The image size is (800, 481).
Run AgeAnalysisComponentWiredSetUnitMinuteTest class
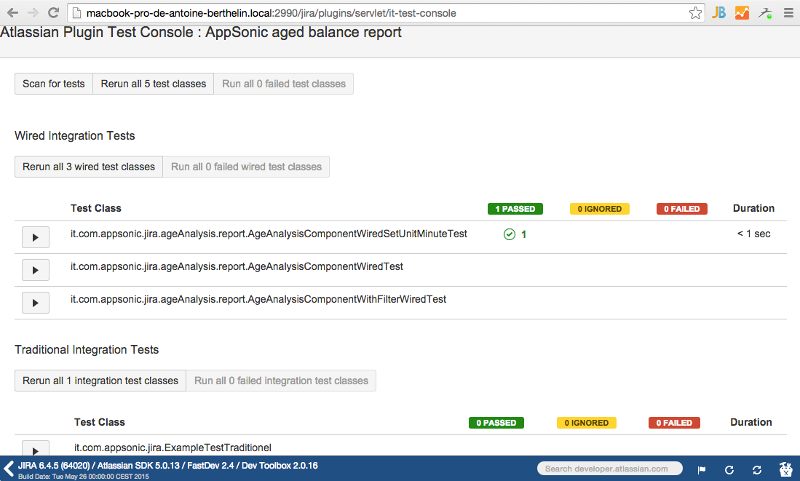coord(36,237)
